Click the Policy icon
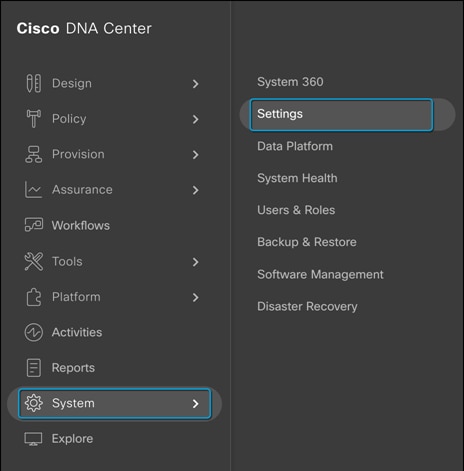 [x=34, y=119]
